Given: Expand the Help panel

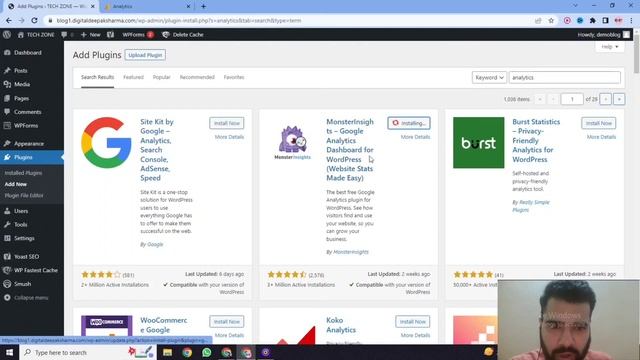Looking at the screenshot, I should coord(609,47).
